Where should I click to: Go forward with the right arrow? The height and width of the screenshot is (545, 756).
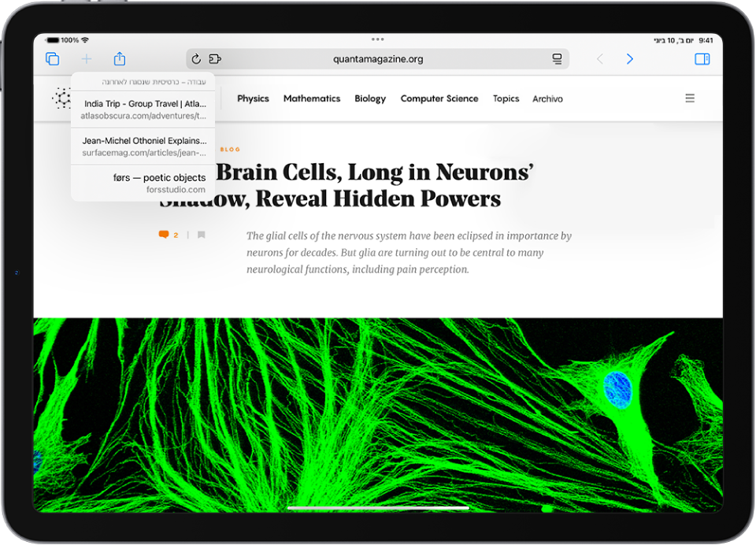630,59
